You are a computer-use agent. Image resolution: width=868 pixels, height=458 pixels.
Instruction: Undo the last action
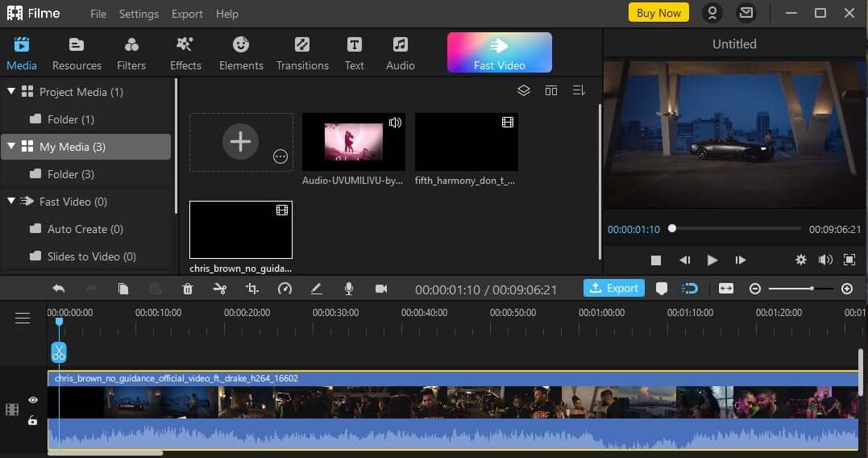pyautogui.click(x=58, y=289)
